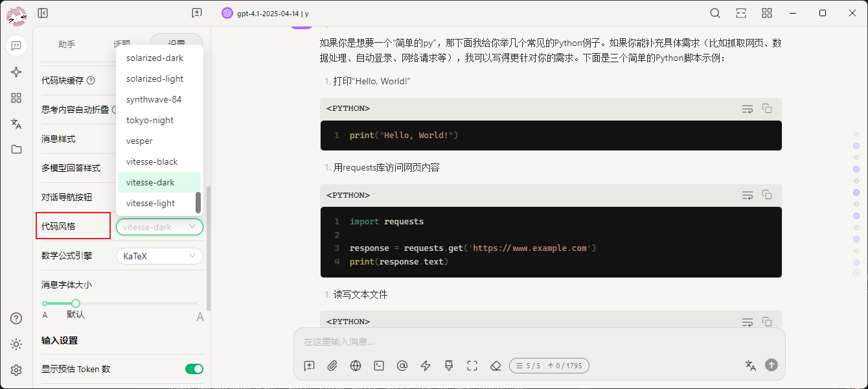Click the gpt-4.1-2025-04-14 model selector button

click(x=265, y=13)
